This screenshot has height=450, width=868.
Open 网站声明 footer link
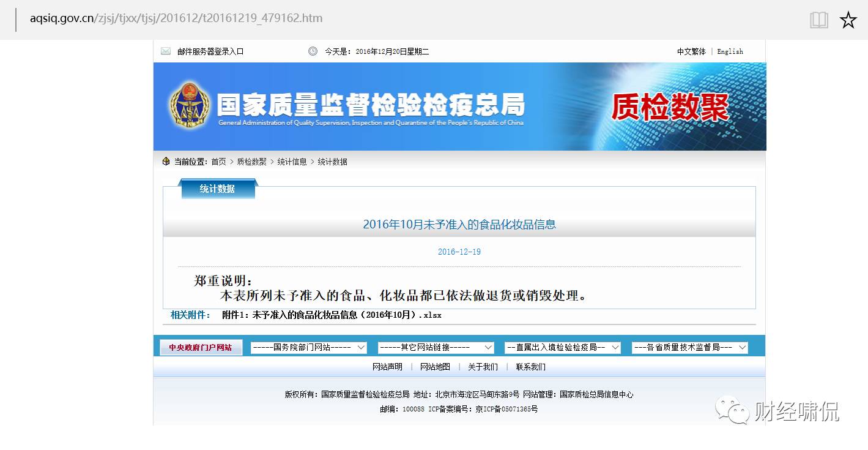pos(388,367)
